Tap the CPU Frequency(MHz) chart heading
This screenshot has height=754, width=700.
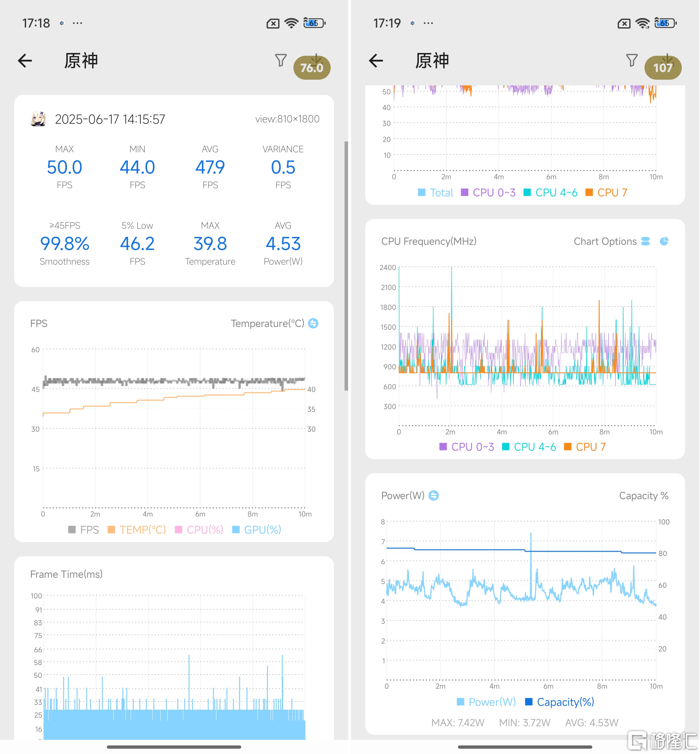tap(429, 241)
